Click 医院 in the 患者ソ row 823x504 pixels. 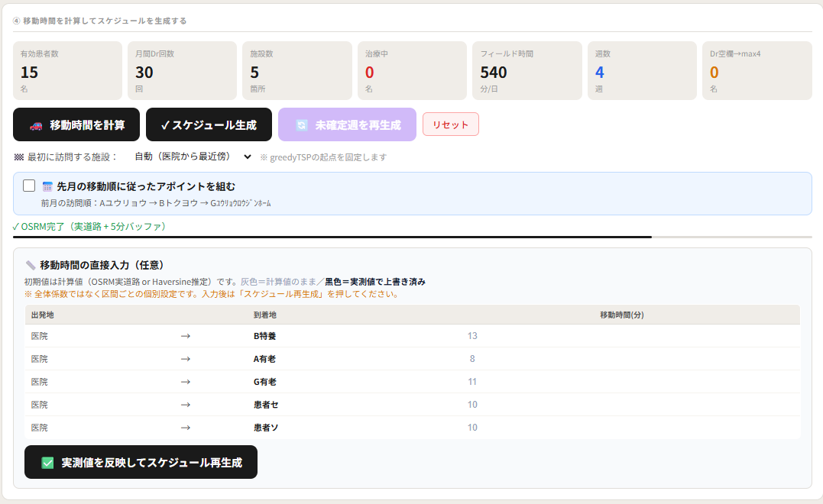pyautogui.click(x=40, y=428)
